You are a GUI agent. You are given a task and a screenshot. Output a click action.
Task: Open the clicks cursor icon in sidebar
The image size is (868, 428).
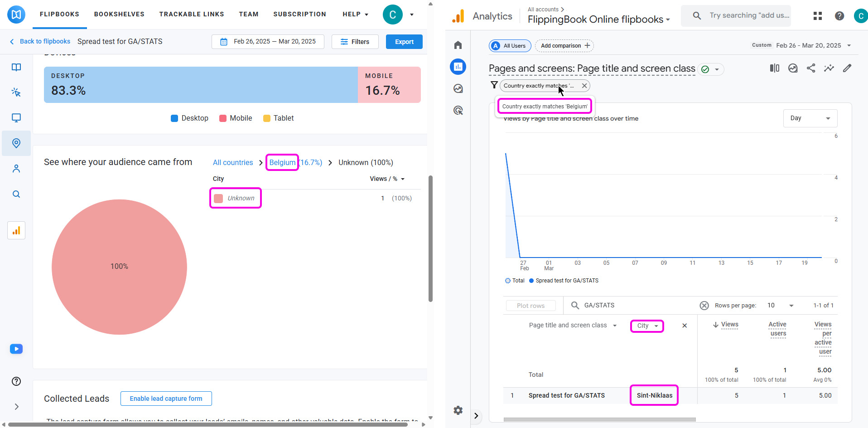(x=16, y=92)
